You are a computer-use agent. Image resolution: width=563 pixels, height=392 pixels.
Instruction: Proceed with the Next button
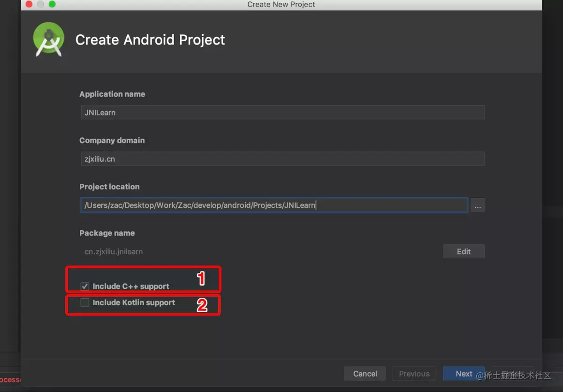point(464,374)
